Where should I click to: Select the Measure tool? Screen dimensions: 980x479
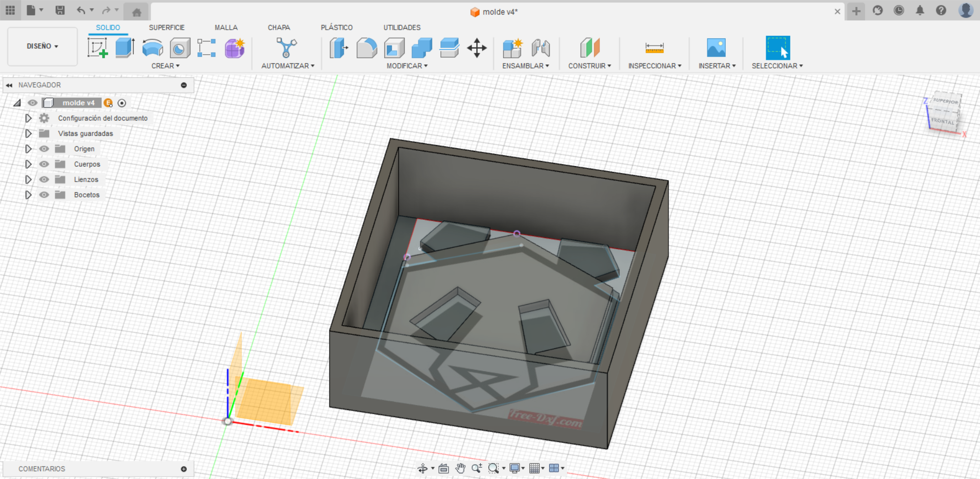tap(655, 48)
